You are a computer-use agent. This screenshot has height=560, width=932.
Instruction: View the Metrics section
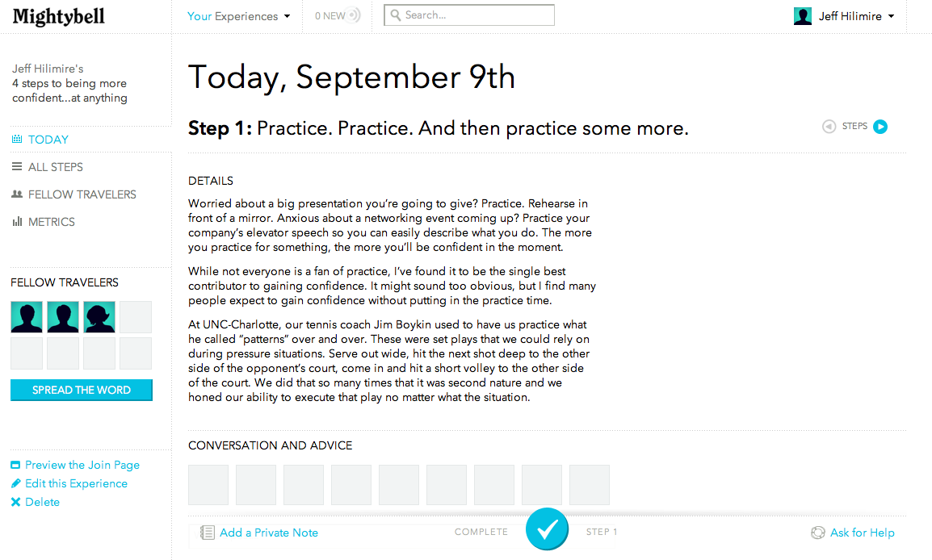(x=51, y=222)
